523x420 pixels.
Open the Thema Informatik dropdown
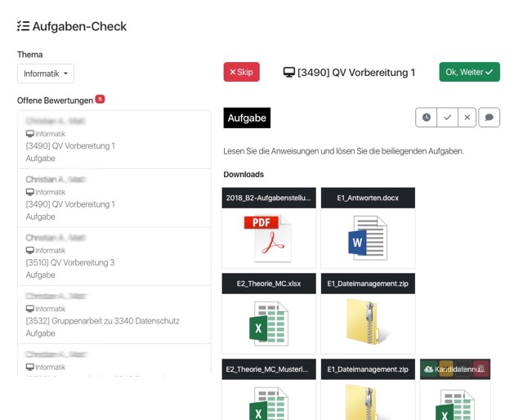coord(46,74)
